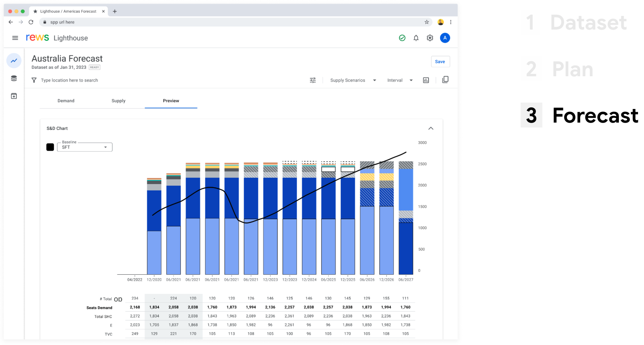Select the Lighthouse / Americas Forecast browser tab
The image size is (644, 345).
[68, 11]
